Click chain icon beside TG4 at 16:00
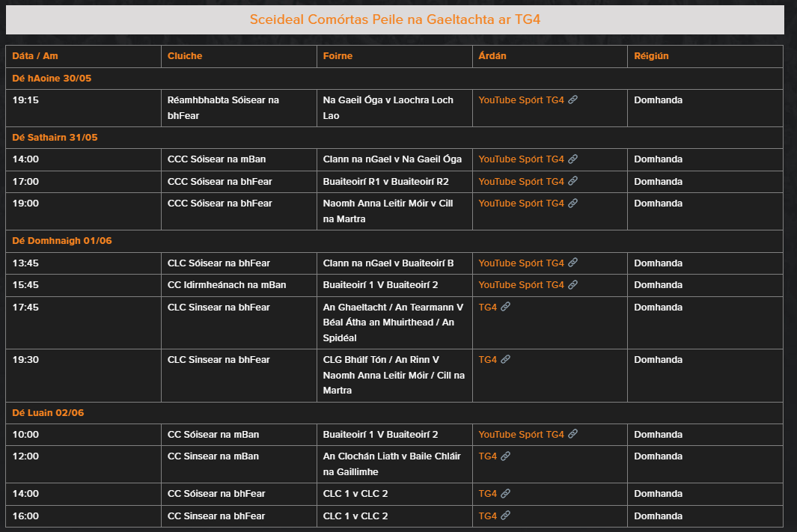The width and height of the screenshot is (797, 532). click(x=505, y=516)
